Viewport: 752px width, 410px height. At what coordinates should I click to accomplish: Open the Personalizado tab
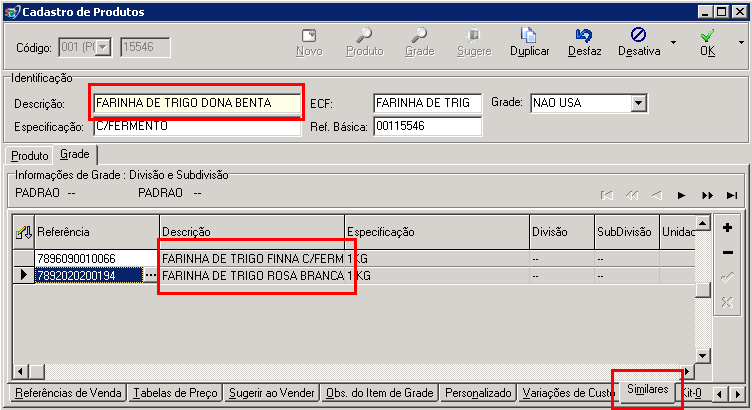point(478,393)
